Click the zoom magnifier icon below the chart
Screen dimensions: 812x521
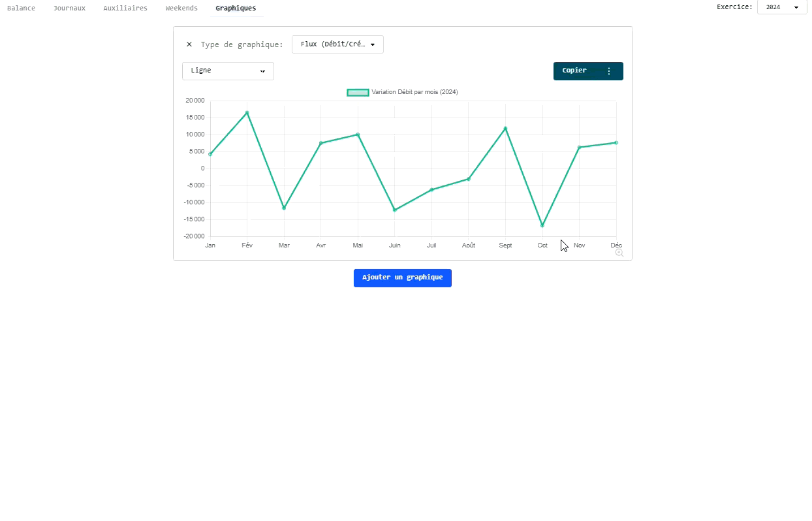[x=618, y=253]
